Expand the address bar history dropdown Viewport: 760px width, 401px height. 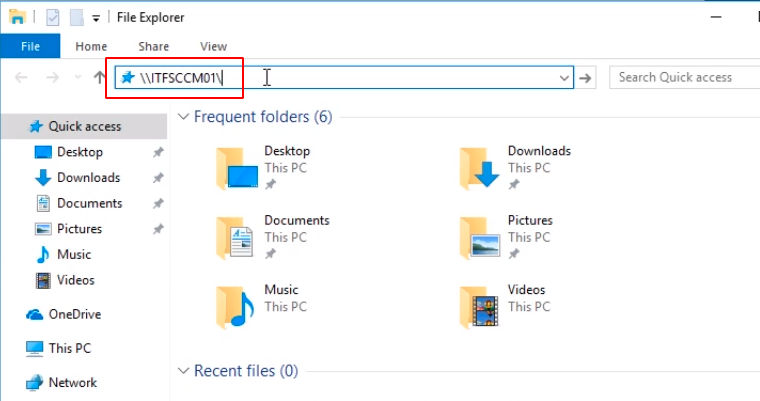point(564,78)
